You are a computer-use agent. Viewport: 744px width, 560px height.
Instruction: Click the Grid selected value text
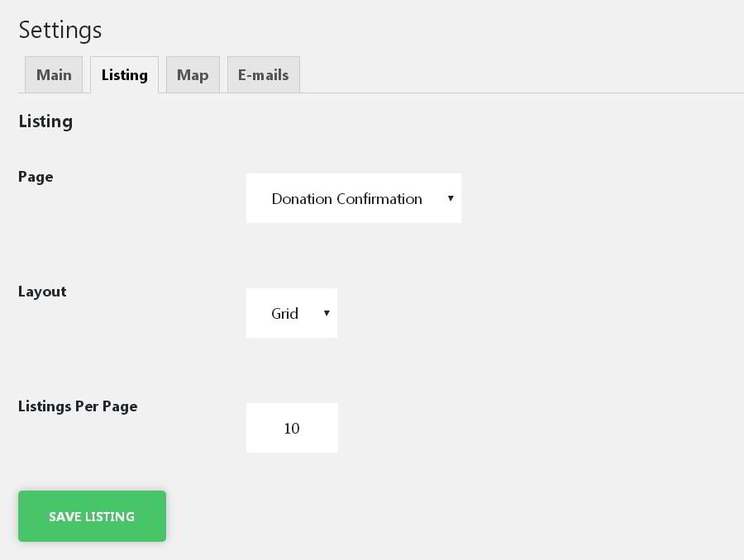[284, 314]
